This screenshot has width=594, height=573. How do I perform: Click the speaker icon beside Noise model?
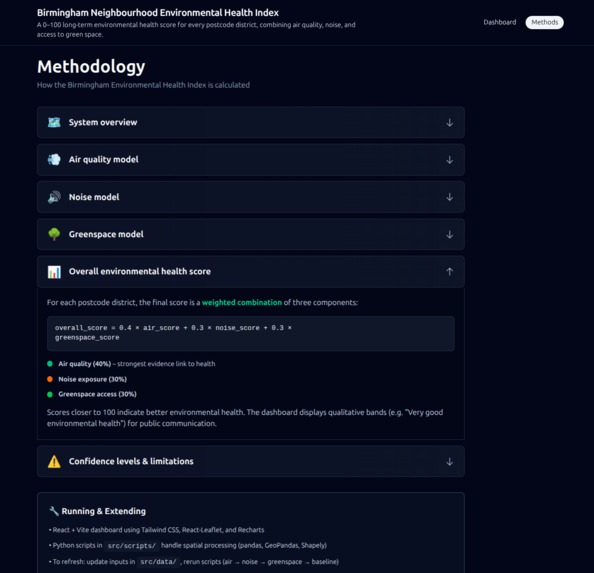[54, 197]
